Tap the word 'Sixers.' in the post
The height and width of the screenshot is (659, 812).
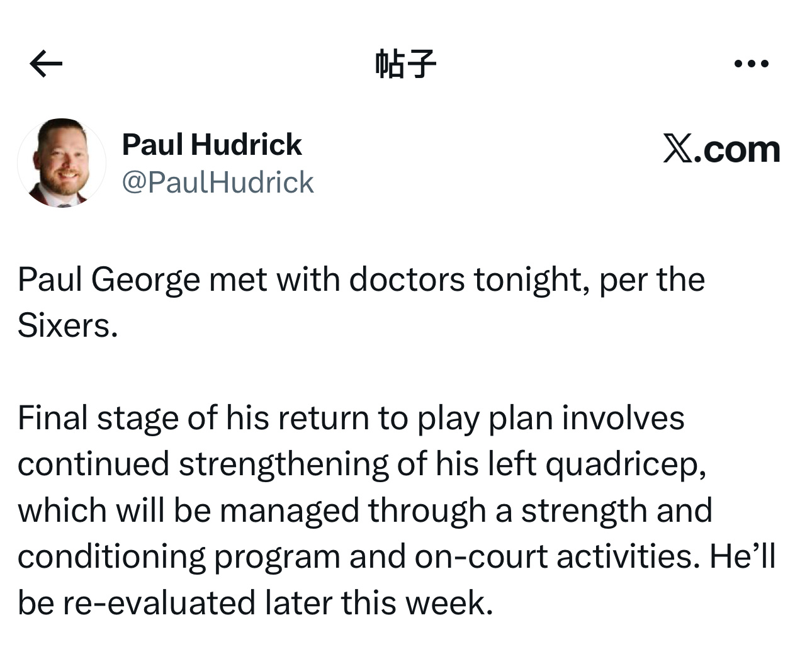[x=67, y=325]
